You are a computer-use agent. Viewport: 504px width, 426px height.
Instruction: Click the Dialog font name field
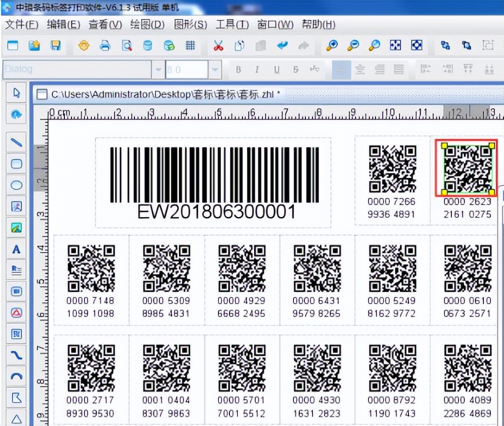pos(77,69)
